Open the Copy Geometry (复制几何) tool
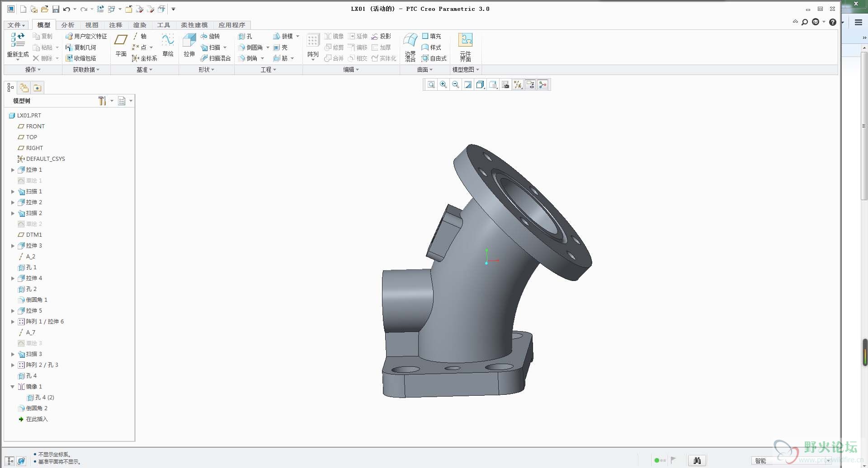 [81, 47]
